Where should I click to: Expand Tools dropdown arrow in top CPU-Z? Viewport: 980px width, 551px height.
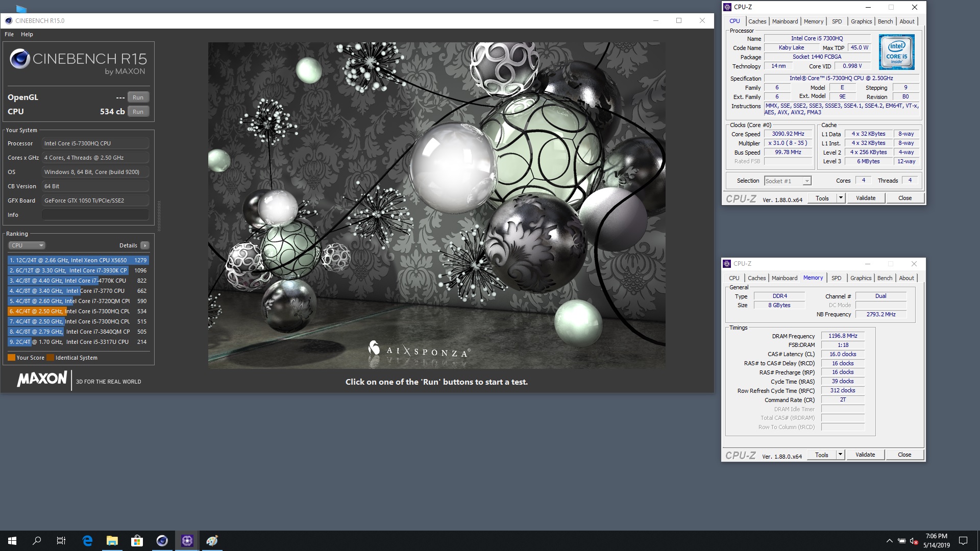point(841,198)
